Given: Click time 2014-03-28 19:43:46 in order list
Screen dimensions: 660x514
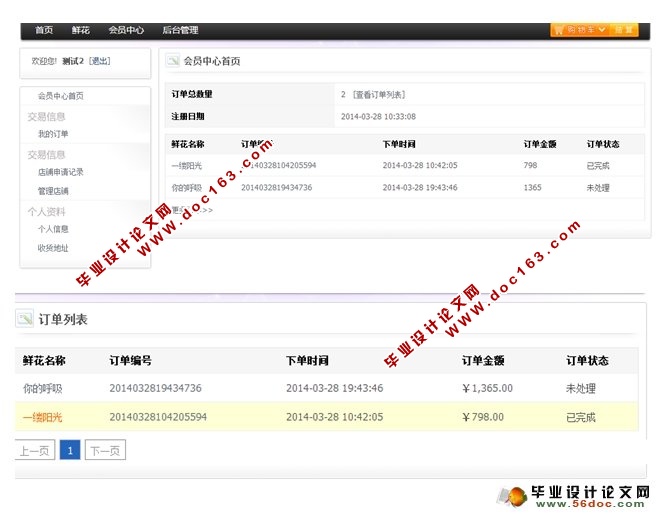Looking at the screenshot, I should point(335,388).
